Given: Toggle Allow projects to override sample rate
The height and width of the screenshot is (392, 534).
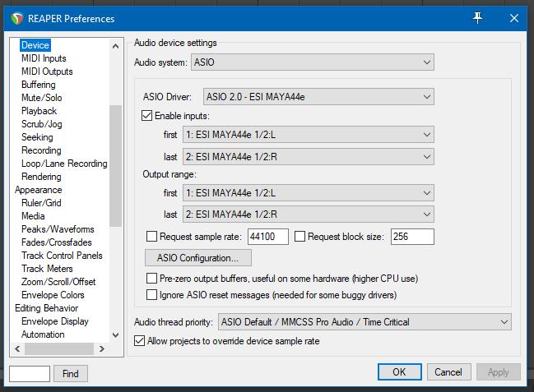Looking at the screenshot, I should click(x=140, y=340).
